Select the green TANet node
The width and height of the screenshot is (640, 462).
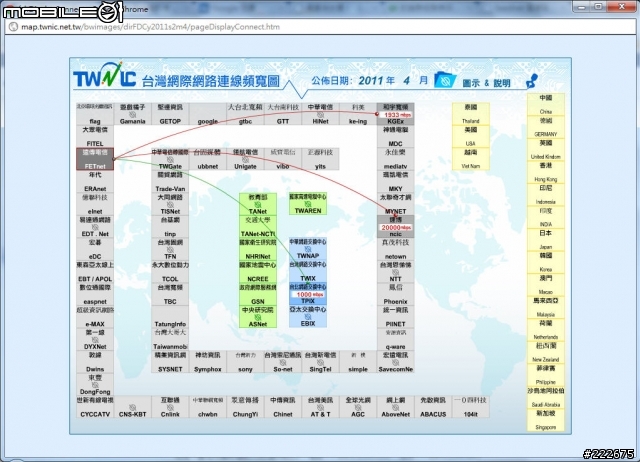(x=258, y=204)
